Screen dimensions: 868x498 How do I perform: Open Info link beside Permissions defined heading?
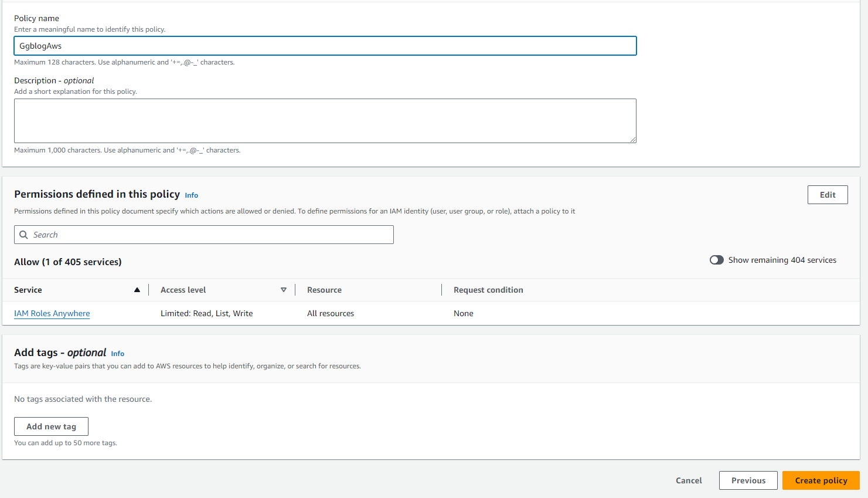pos(192,195)
